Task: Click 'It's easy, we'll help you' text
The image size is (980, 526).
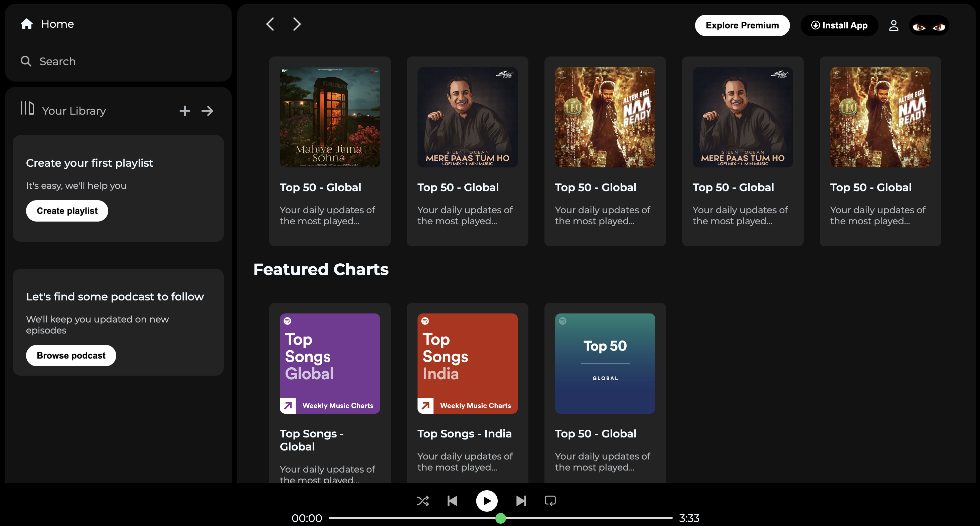Action: [x=76, y=185]
